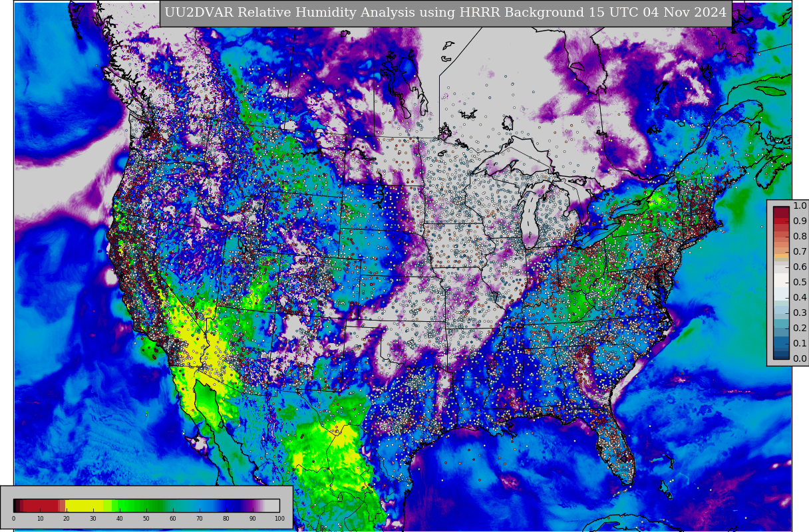
Task: Click the "1.0" label on the right colorbar
Action: click(800, 205)
